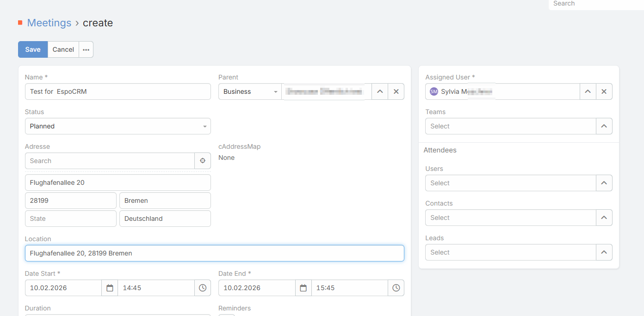Open the Date End time clock icon
The height and width of the screenshot is (316, 644).
click(396, 288)
